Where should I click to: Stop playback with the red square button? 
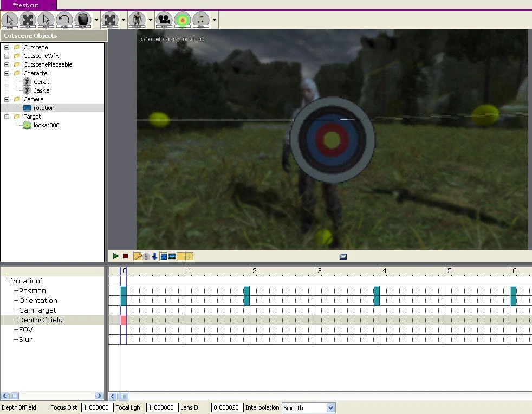125,256
